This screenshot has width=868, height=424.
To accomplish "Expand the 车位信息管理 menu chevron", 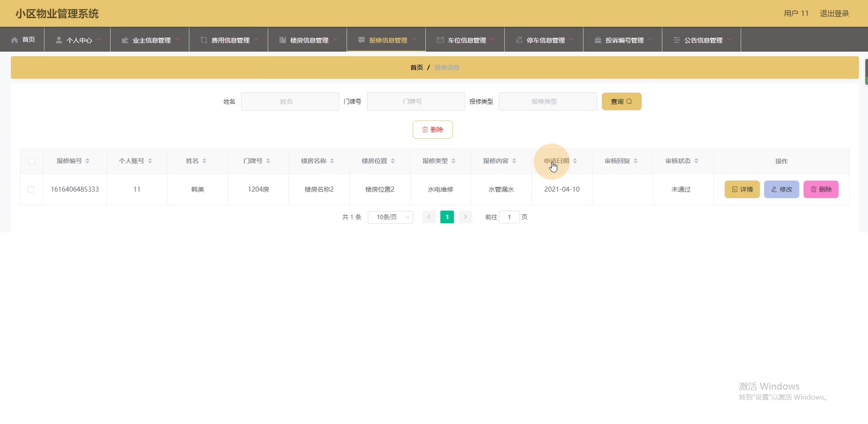I will point(492,40).
